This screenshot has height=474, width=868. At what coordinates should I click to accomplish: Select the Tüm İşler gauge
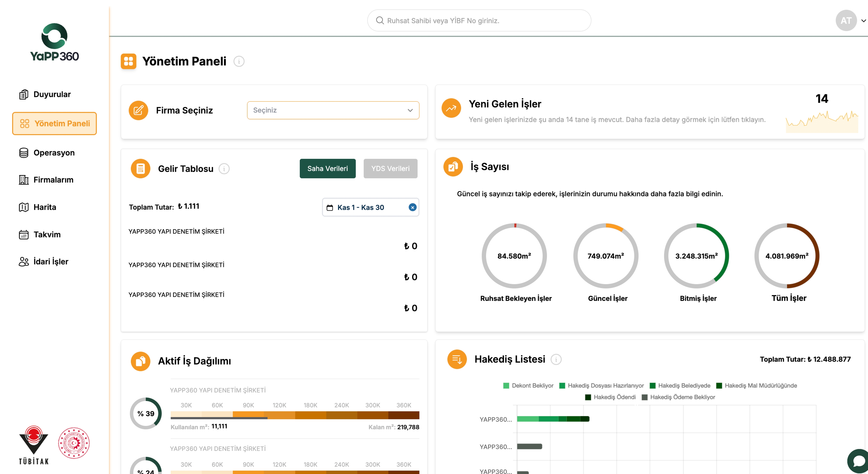click(787, 256)
